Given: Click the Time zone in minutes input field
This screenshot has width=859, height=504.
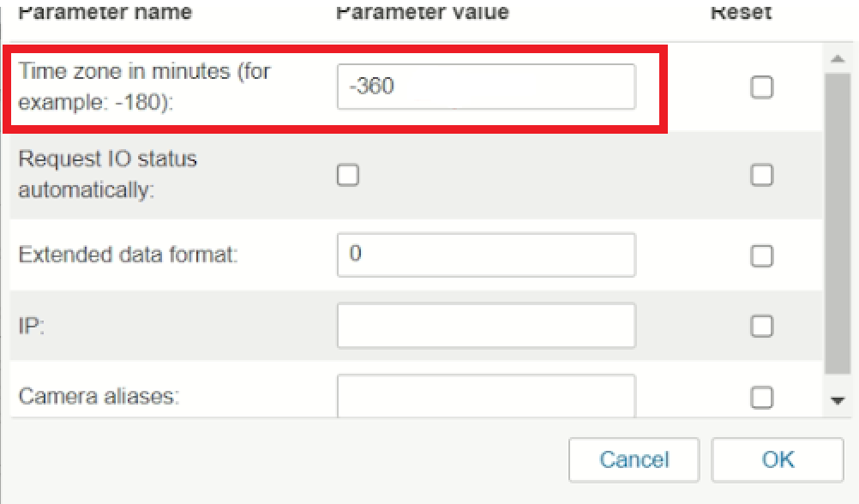Looking at the screenshot, I should tap(486, 87).
